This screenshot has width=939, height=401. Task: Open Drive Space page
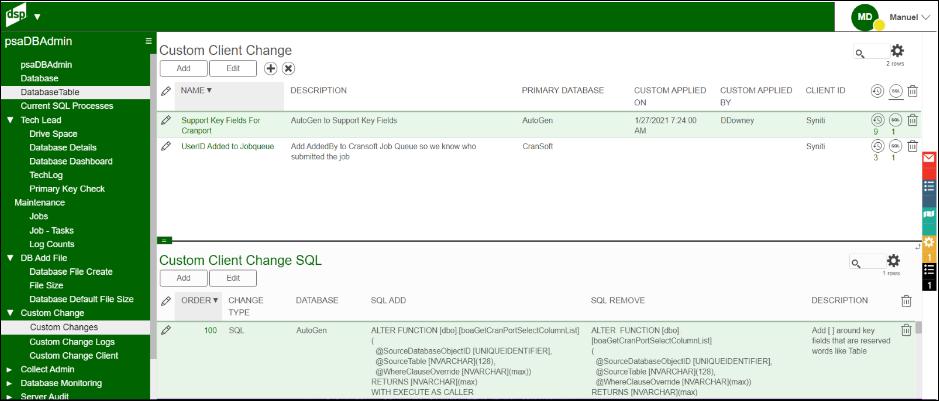click(53, 133)
